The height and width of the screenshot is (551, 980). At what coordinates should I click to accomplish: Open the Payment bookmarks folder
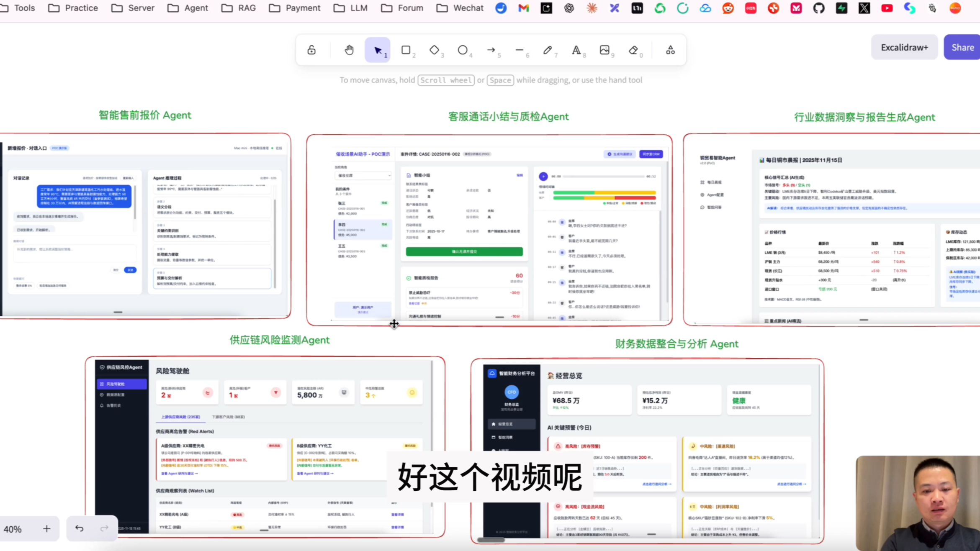click(295, 8)
